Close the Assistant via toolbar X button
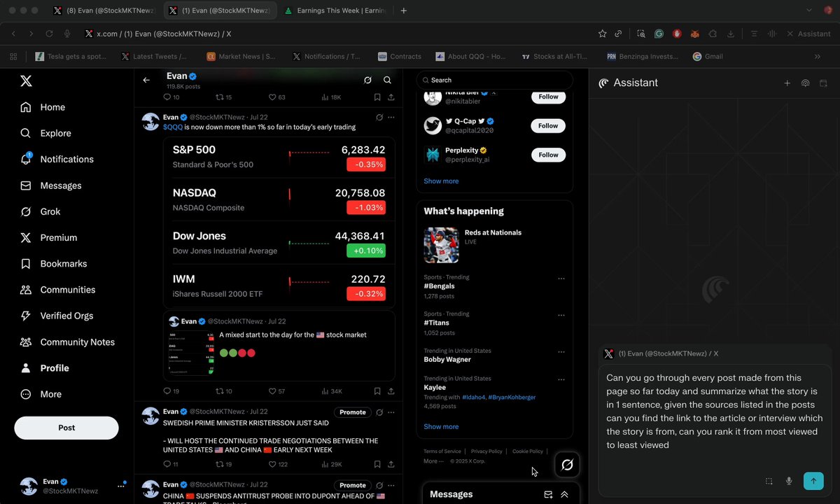Screen dimensions: 840x504 pyautogui.click(x=790, y=34)
